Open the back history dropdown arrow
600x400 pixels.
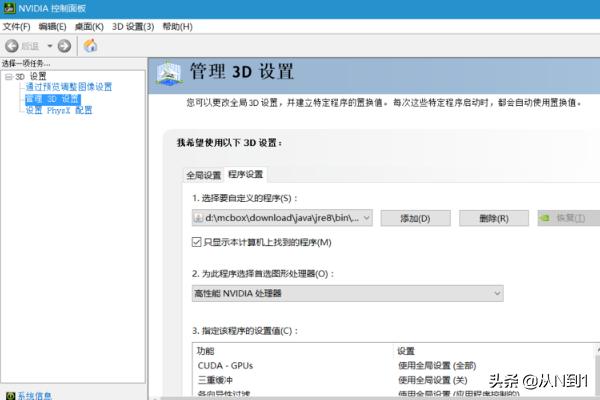[49, 46]
